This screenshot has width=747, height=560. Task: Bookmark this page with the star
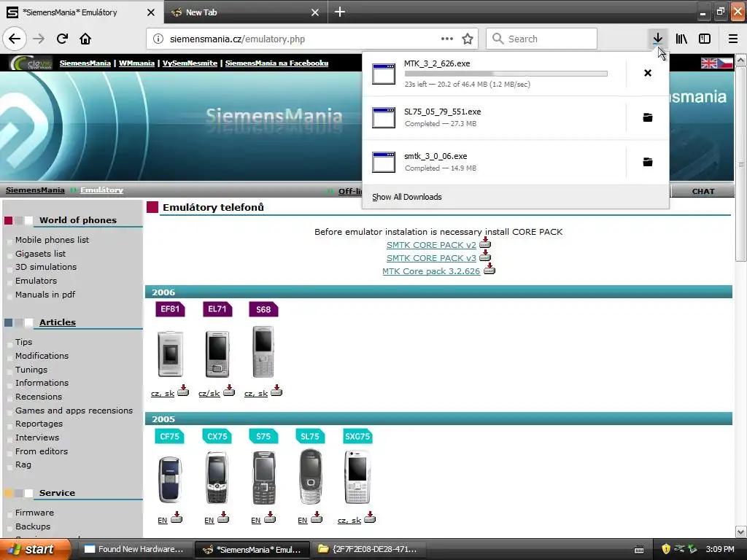(468, 39)
